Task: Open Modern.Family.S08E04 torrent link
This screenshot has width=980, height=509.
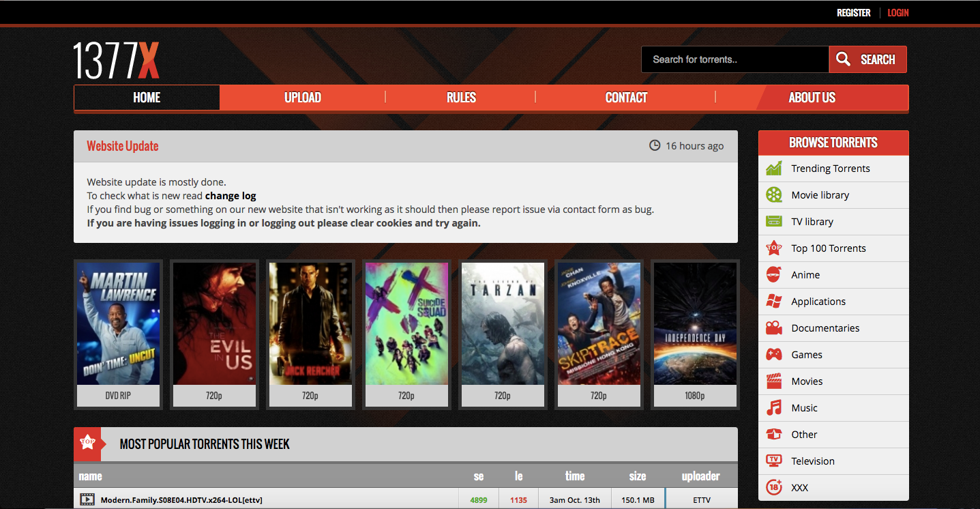Action: [181, 500]
